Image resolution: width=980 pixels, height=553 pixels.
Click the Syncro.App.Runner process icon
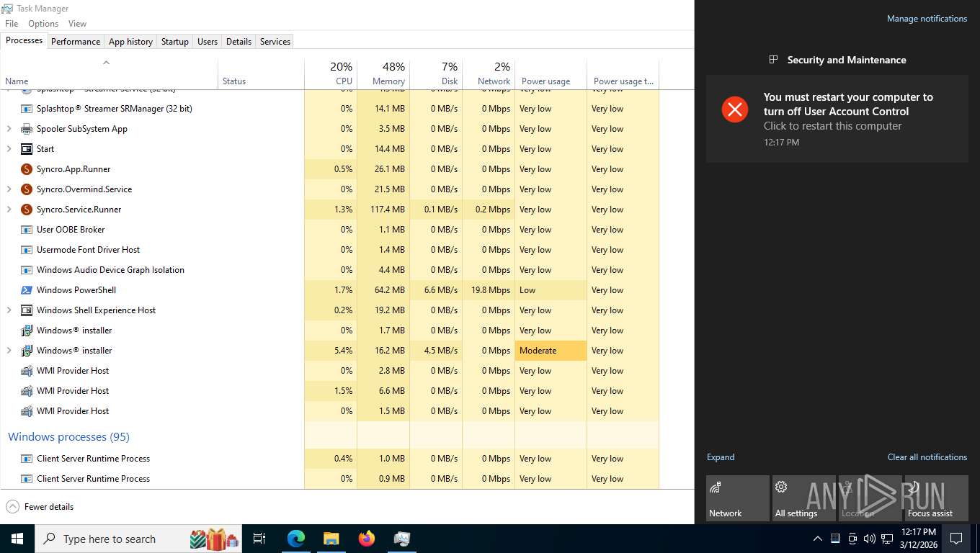tap(27, 169)
